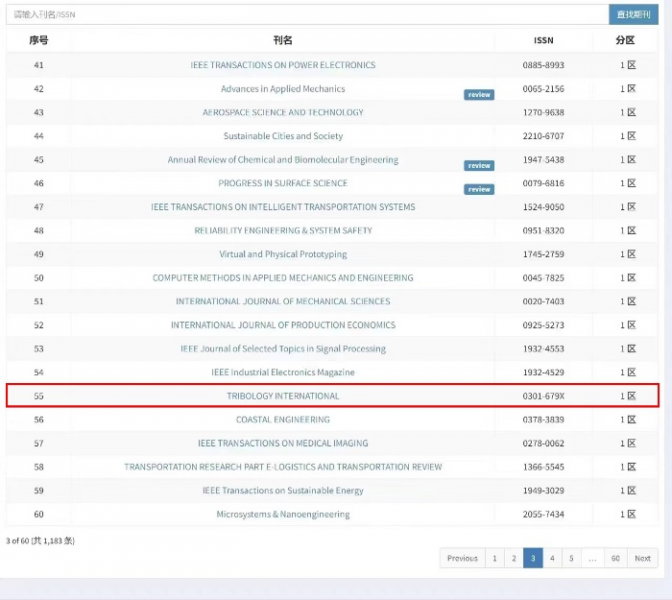Click the ISSN column header
672x600 pixels.
(x=543, y=40)
